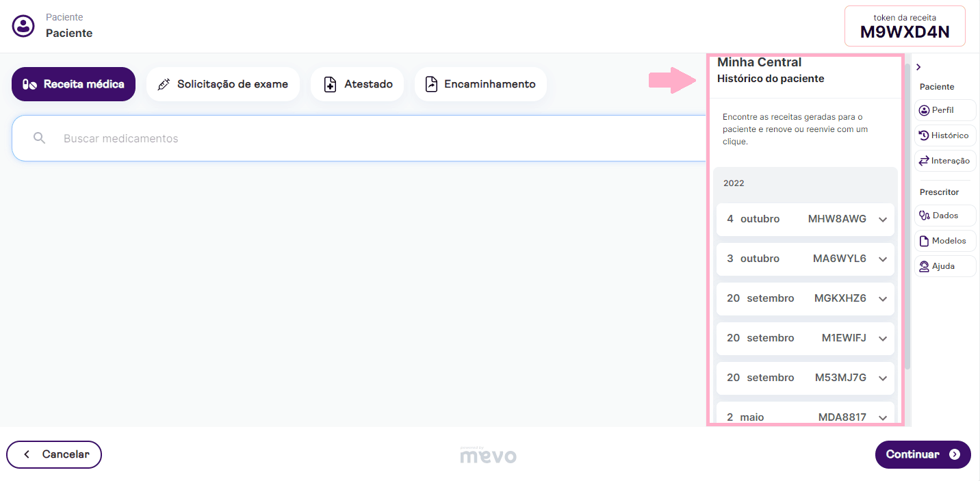Open the Ajuda help panel
Screen dimensions: 980x481
point(944,266)
